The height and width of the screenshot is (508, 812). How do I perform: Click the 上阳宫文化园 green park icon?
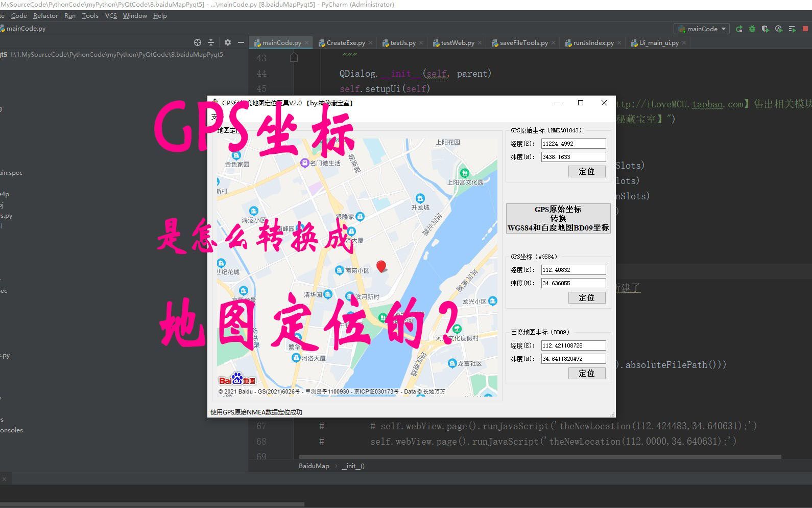(464, 173)
